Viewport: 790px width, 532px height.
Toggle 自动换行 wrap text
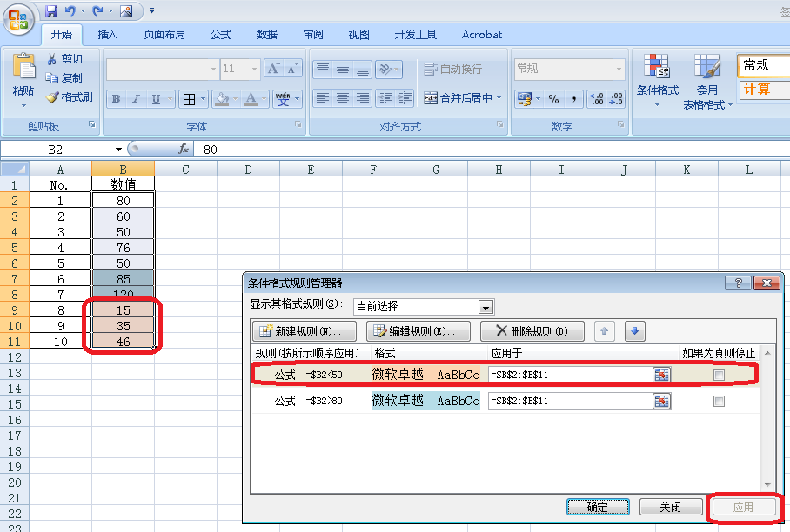[453, 69]
